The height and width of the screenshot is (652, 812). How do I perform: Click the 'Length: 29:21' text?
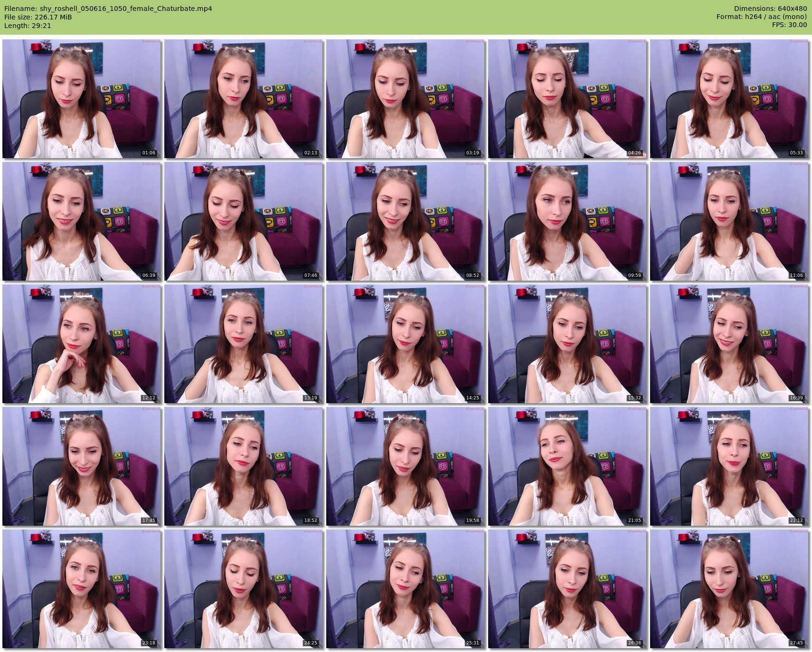pos(28,26)
